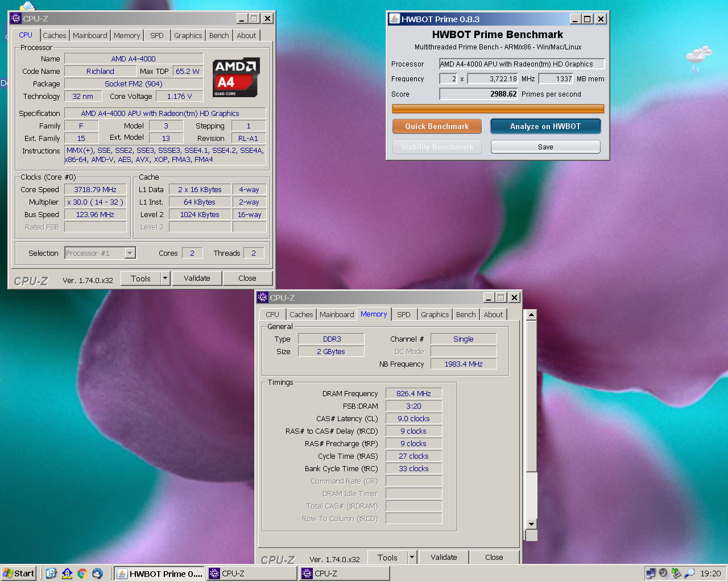
Task: Click title bar chip icon of CPU-Z Memory window
Action: pyautogui.click(x=263, y=297)
